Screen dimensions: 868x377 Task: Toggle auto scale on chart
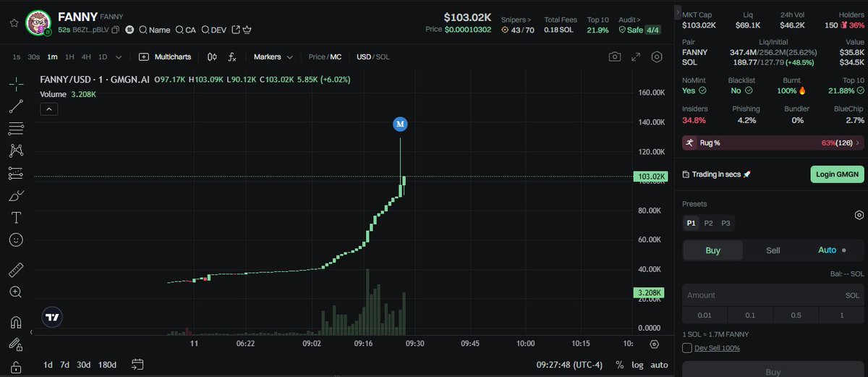[659, 365]
